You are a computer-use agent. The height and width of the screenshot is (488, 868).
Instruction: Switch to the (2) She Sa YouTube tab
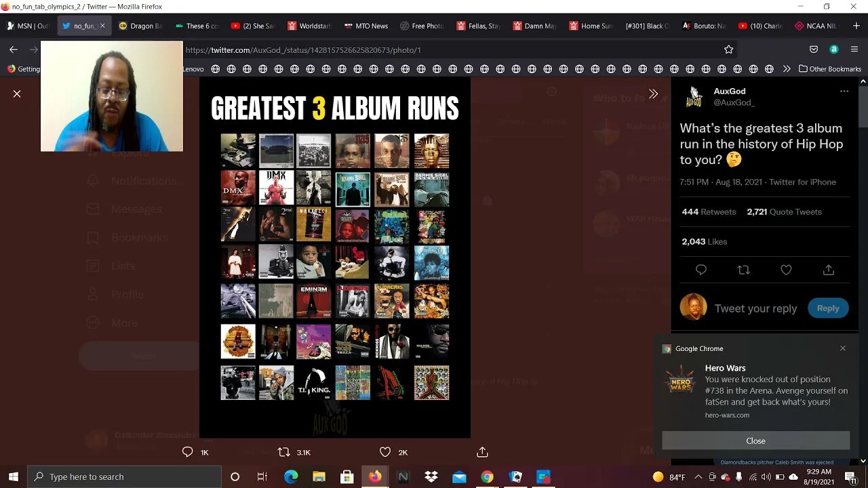[253, 26]
